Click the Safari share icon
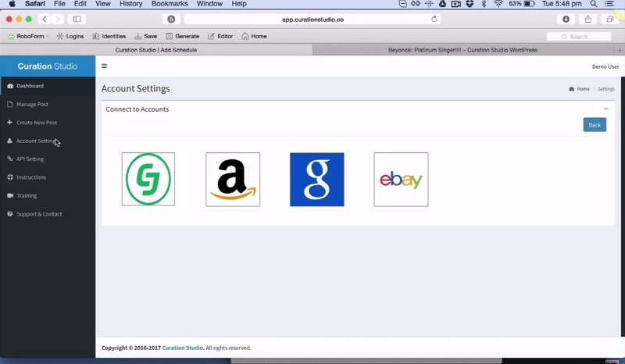Image resolution: width=625 pixels, height=364 pixels. click(x=588, y=19)
